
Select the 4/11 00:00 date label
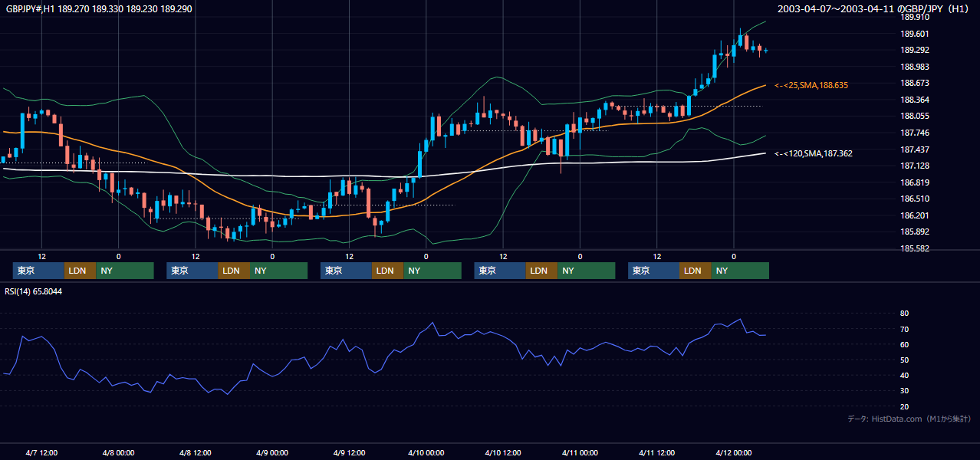click(580, 452)
